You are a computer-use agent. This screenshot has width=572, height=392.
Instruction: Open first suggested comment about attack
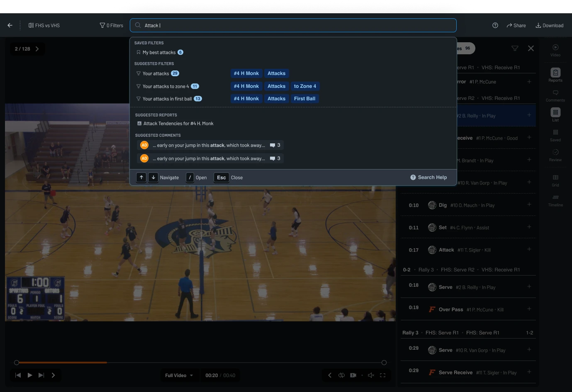(210, 145)
